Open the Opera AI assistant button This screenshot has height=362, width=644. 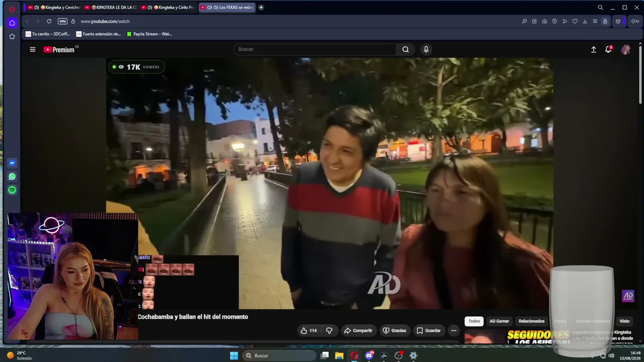click(x=634, y=21)
